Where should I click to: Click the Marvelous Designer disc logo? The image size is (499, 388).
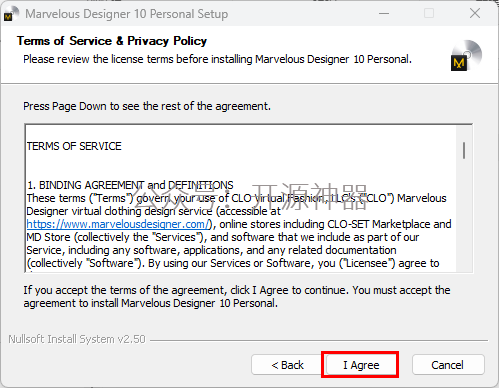pos(466,55)
